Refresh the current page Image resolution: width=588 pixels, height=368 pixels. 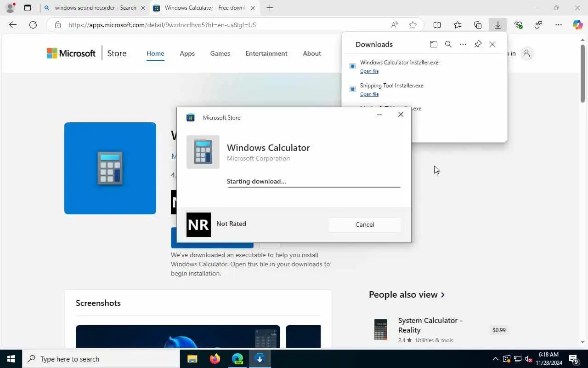(x=33, y=25)
